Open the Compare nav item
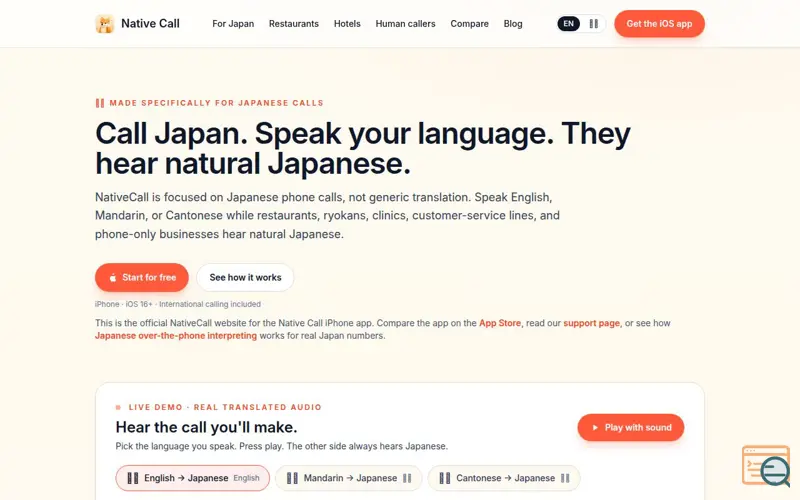Image resolution: width=800 pixels, height=500 pixels. point(469,24)
